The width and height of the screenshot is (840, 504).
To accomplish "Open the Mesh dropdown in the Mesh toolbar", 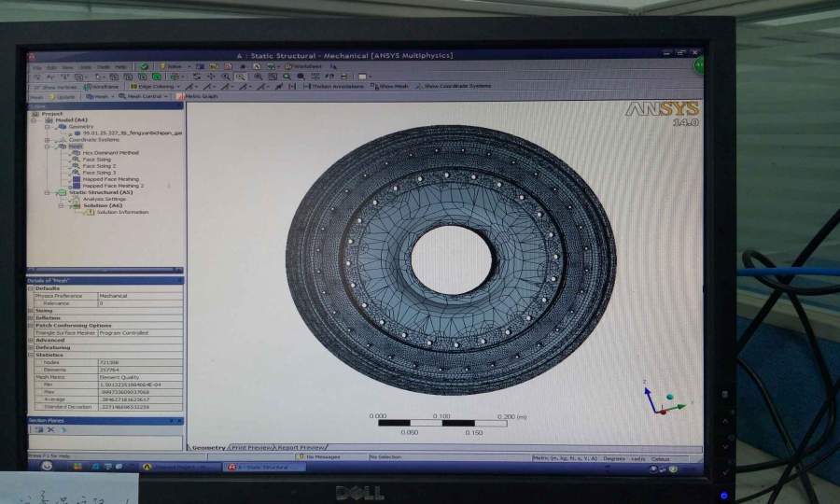I will tap(98, 96).
